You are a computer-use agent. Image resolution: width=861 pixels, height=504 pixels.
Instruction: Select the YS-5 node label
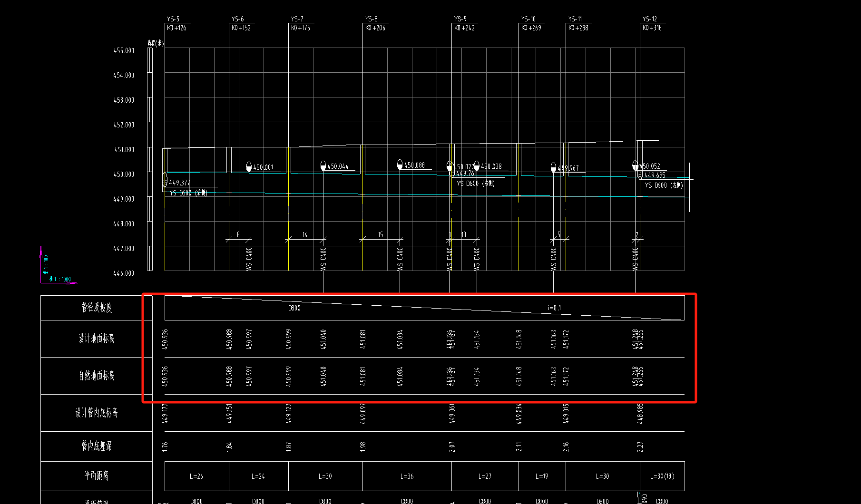pyautogui.click(x=173, y=19)
